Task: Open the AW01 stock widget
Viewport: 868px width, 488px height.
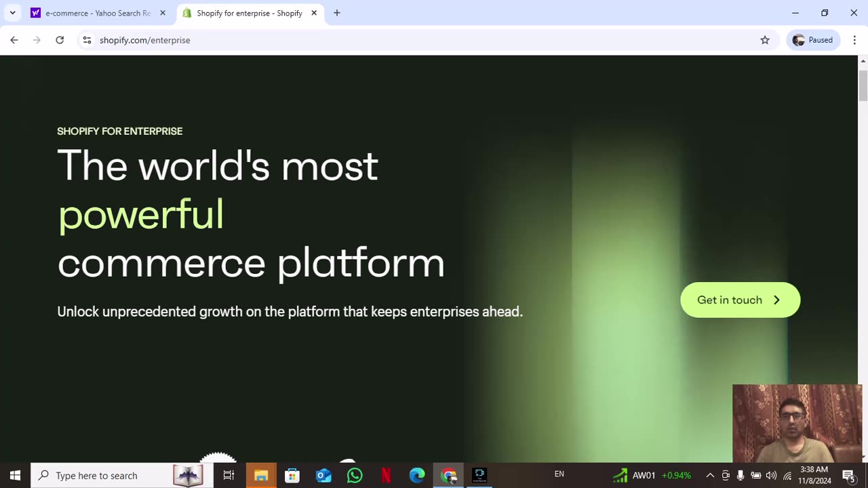Action: click(x=652, y=475)
